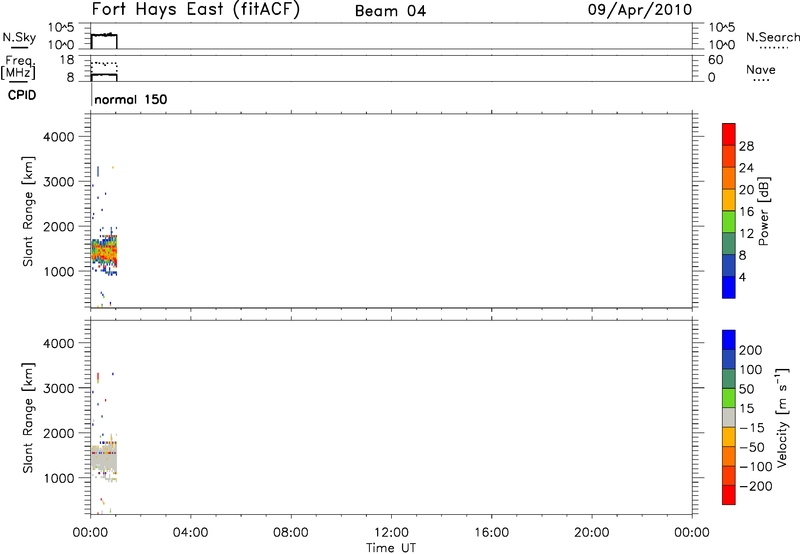Click the 'CPID' row label
This screenshot has height=554, width=800.
tap(22, 95)
